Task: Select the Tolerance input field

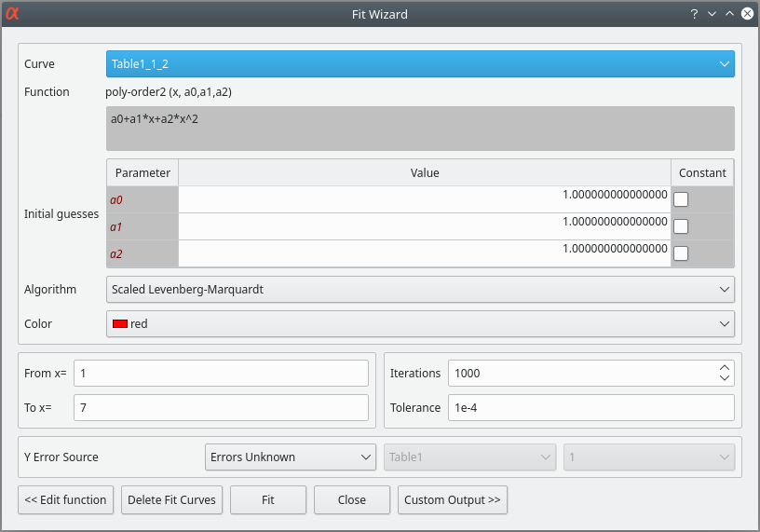Action: (x=590, y=408)
